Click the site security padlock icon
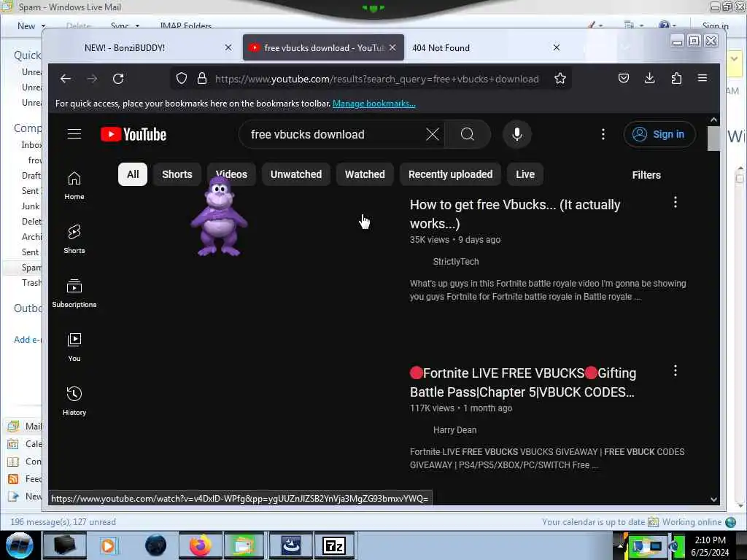The height and width of the screenshot is (560, 747). pyautogui.click(x=202, y=79)
